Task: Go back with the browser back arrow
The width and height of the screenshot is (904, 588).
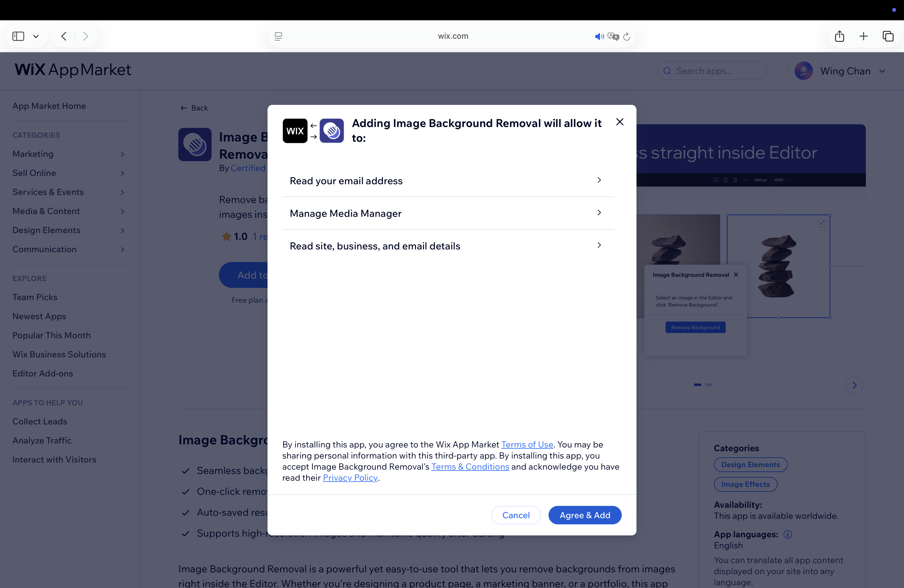Action: pos(64,36)
